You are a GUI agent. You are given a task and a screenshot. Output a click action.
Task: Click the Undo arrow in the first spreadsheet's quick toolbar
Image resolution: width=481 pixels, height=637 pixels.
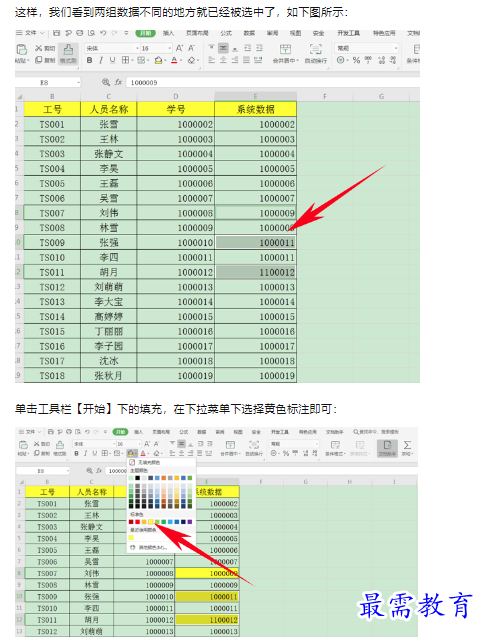pos(103,33)
